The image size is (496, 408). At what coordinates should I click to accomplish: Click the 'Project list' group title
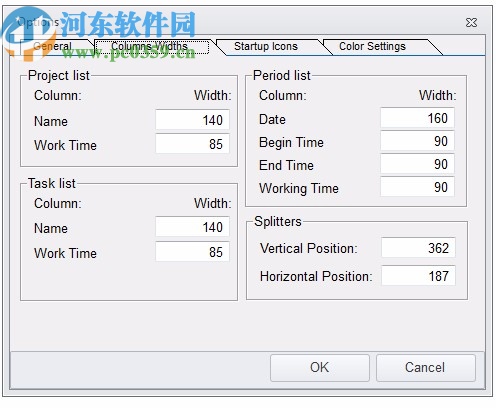[x=59, y=76]
